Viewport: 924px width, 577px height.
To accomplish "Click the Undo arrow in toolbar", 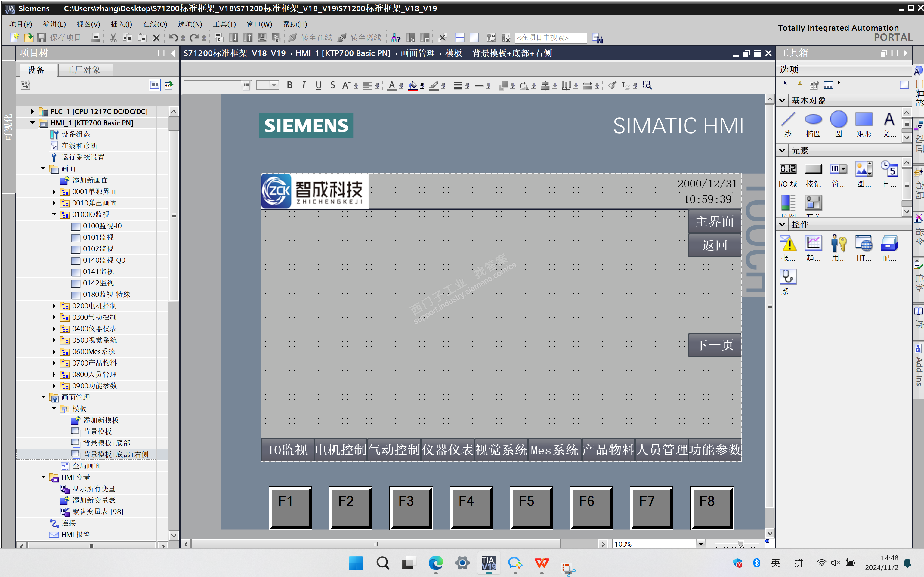I will (173, 38).
